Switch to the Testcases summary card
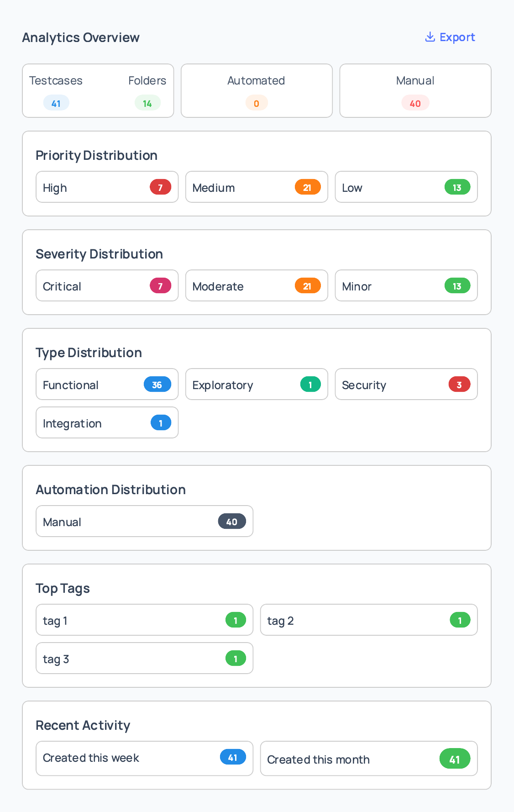Viewport: 514px width, 812px height. [56, 90]
